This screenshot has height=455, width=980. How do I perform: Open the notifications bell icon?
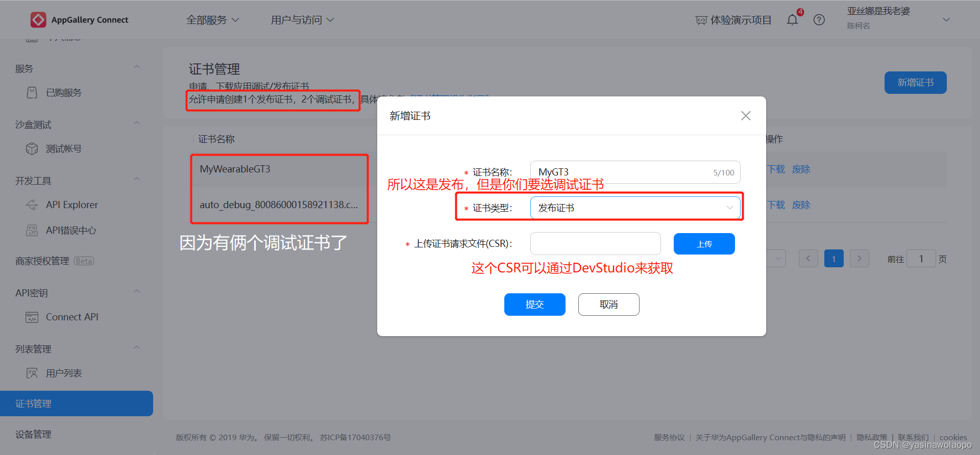(792, 20)
